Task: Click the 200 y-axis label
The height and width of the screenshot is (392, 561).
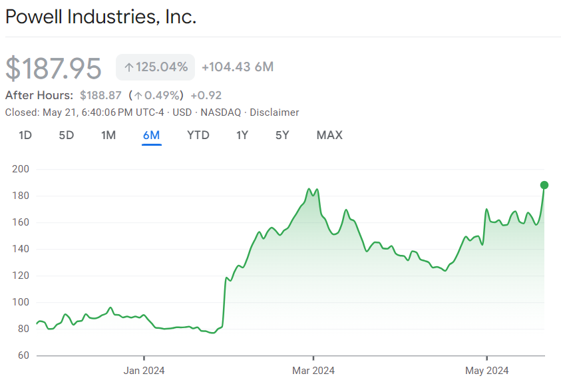Action: pyautogui.click(x=21, y=169)
